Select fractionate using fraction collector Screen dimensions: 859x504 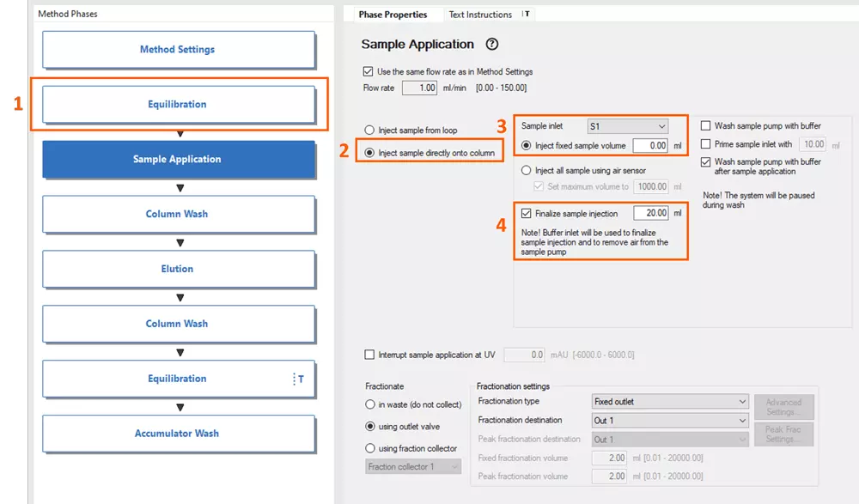click(x=370, y=448)
